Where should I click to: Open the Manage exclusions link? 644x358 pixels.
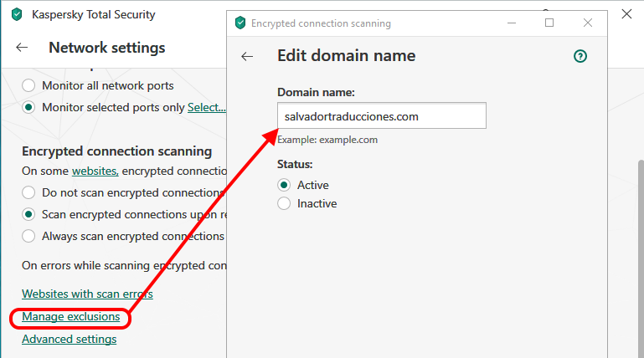tap(70, 317)
